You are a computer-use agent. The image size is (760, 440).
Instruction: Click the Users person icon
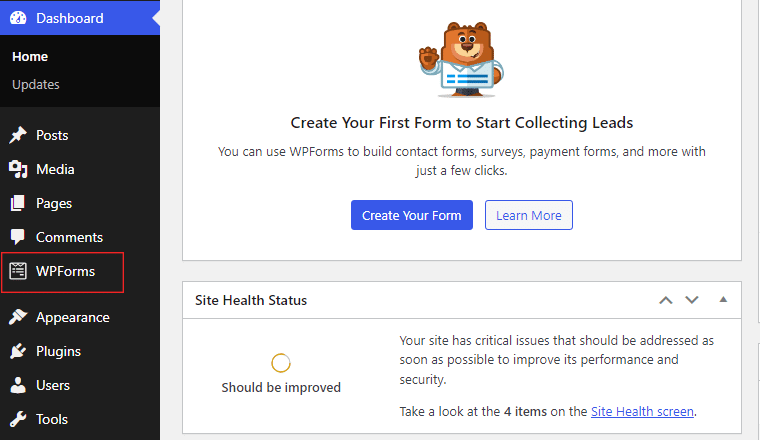pos(18,385)
